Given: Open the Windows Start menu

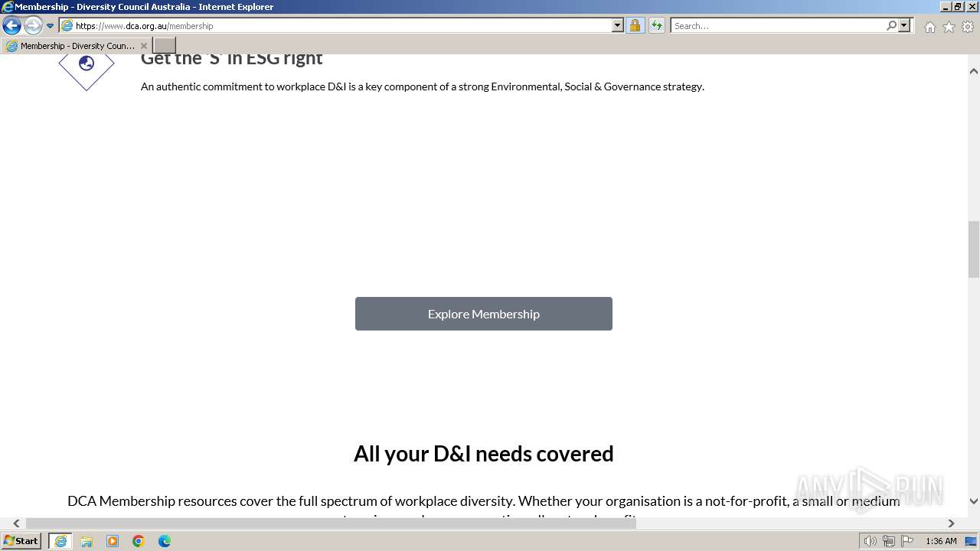Looking at the screenshot, I should click(21, 541).
